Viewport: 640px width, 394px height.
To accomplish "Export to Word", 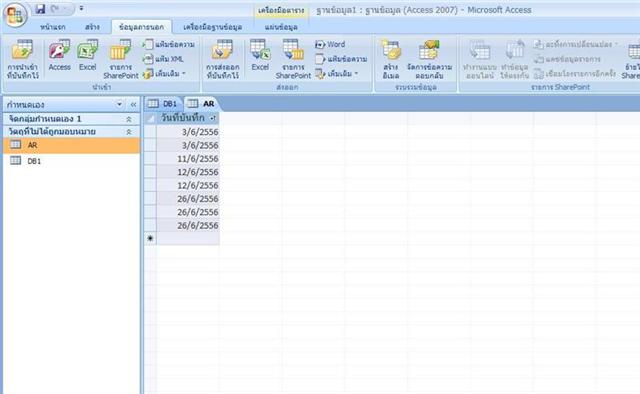I will (331, 44).
